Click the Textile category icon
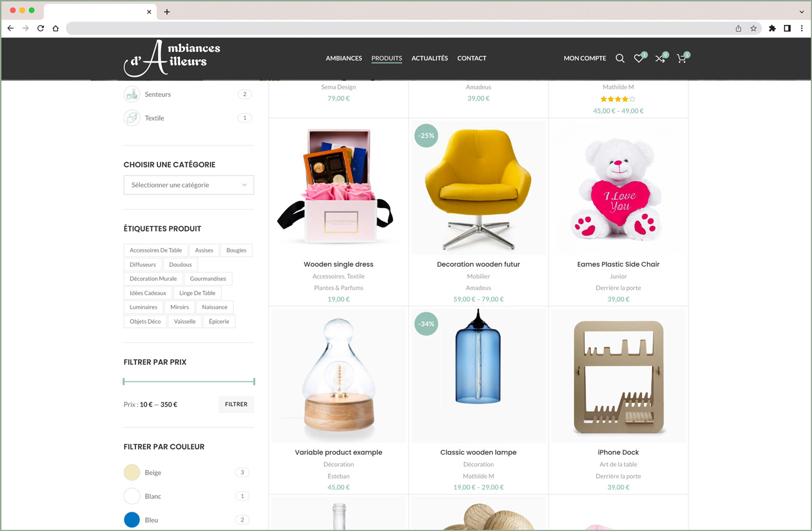This screenshot has width=812, height=531. coord(132,118)
